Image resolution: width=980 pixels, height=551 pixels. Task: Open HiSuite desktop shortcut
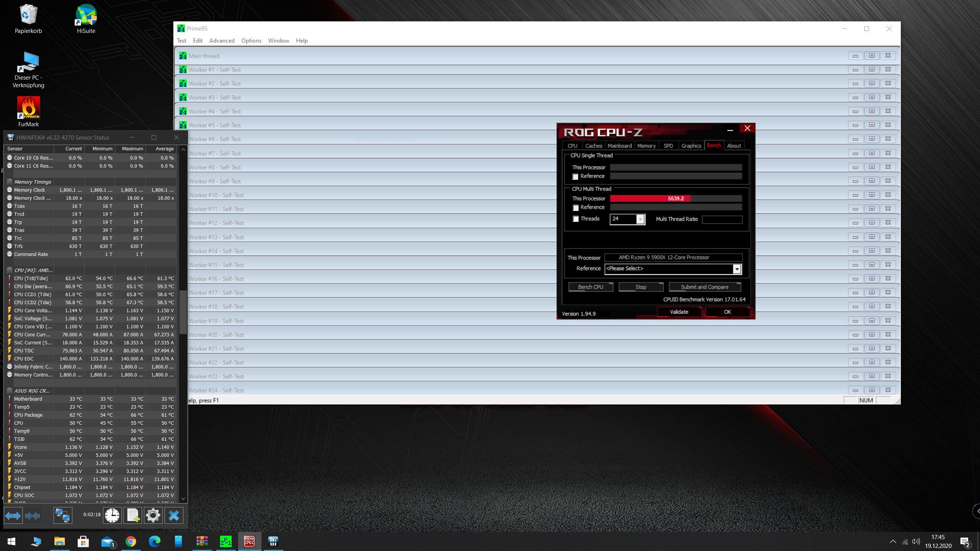(86, 19)
